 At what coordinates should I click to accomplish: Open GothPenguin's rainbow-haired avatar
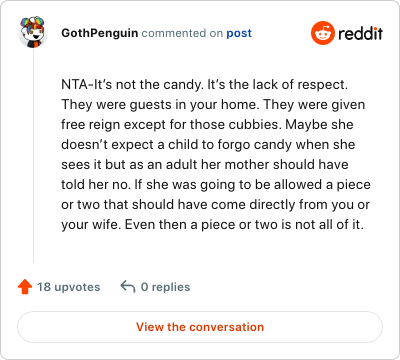(x=32, y=32)
